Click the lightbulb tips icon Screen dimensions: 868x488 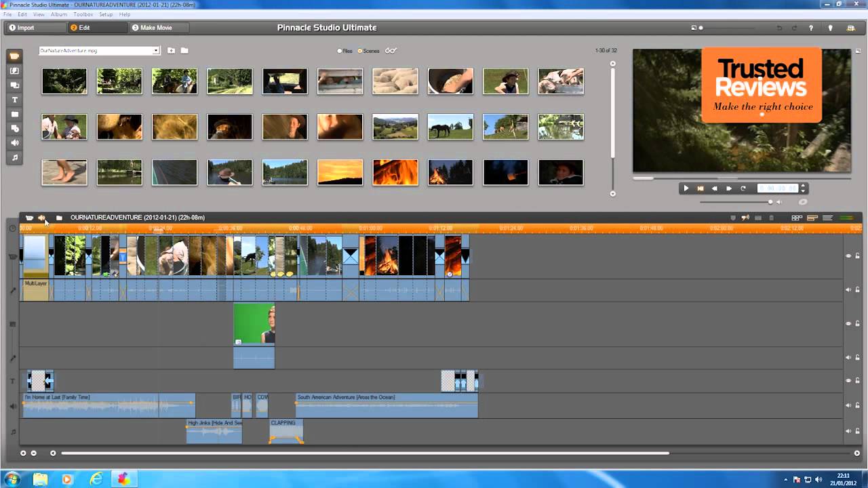click(830, 28)
